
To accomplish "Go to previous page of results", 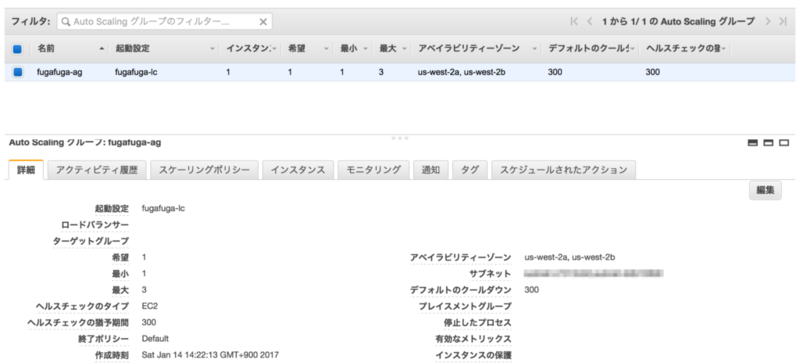I will [590, 21].
